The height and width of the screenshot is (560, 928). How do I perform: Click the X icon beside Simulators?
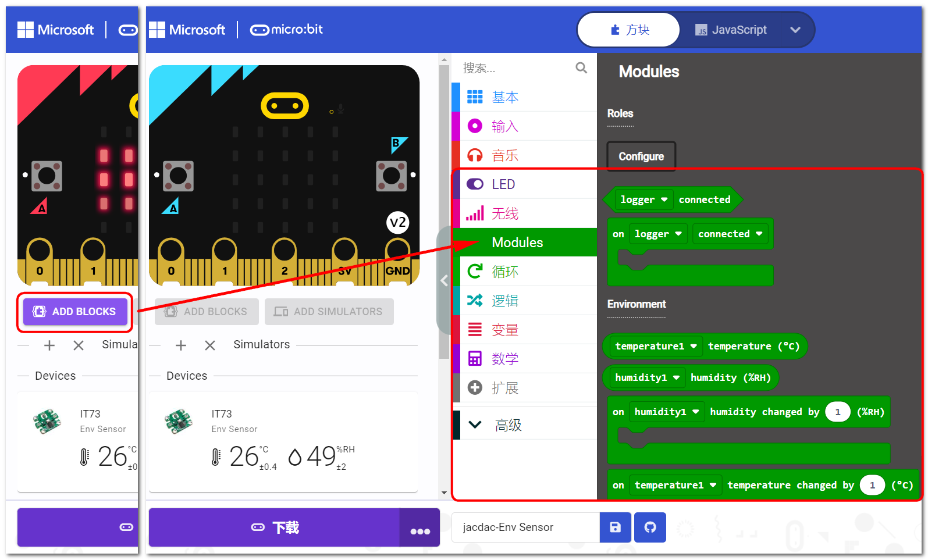coord(210,345)
